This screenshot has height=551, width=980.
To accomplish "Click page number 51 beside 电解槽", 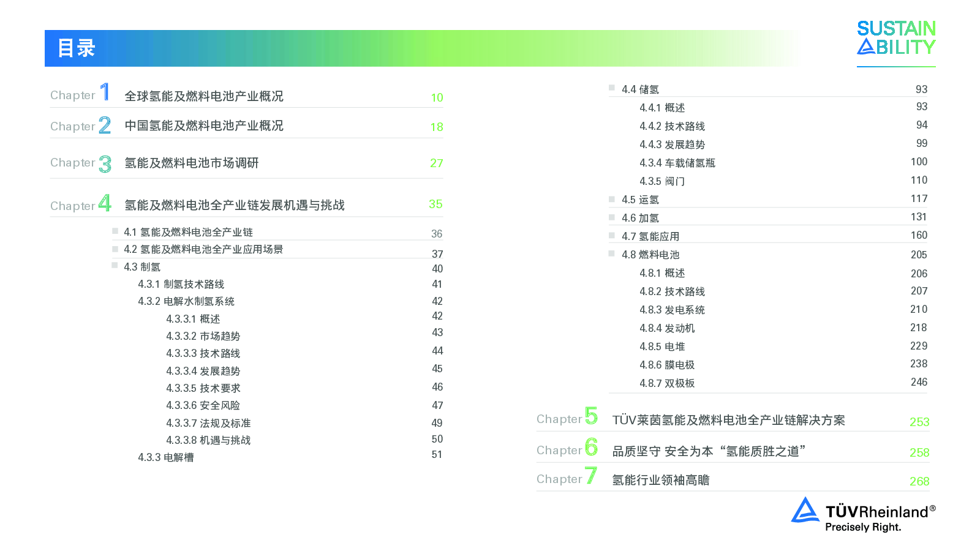I will pyautogui.click(x=437, y=454).
